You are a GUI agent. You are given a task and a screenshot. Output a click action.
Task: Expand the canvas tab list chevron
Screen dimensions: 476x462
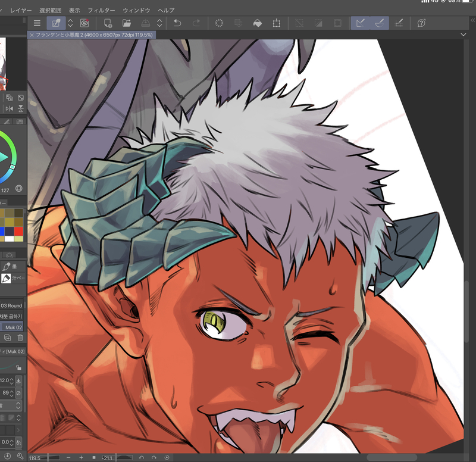[464, 35]
